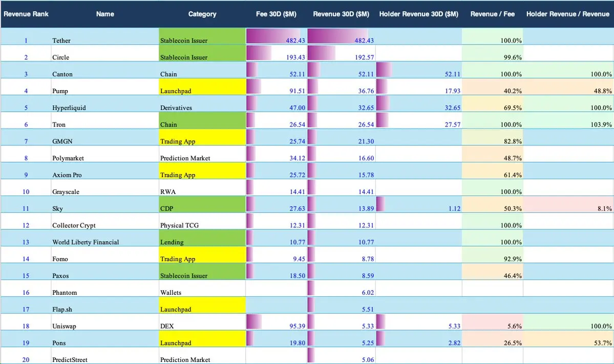Click the Phantom name cell
The image size is (614, 364).
[105, 289]
